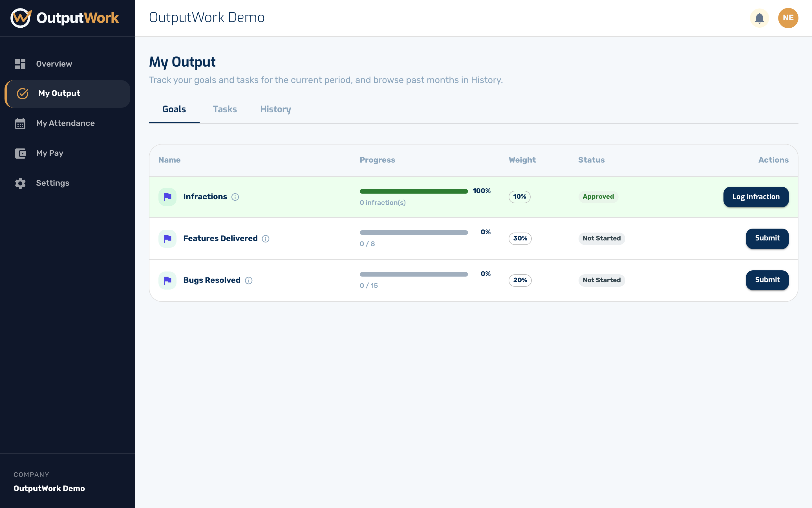This screenshot has width=812, height=508.
Task: Click the 20% weight badge
Action: pos(520,280)
